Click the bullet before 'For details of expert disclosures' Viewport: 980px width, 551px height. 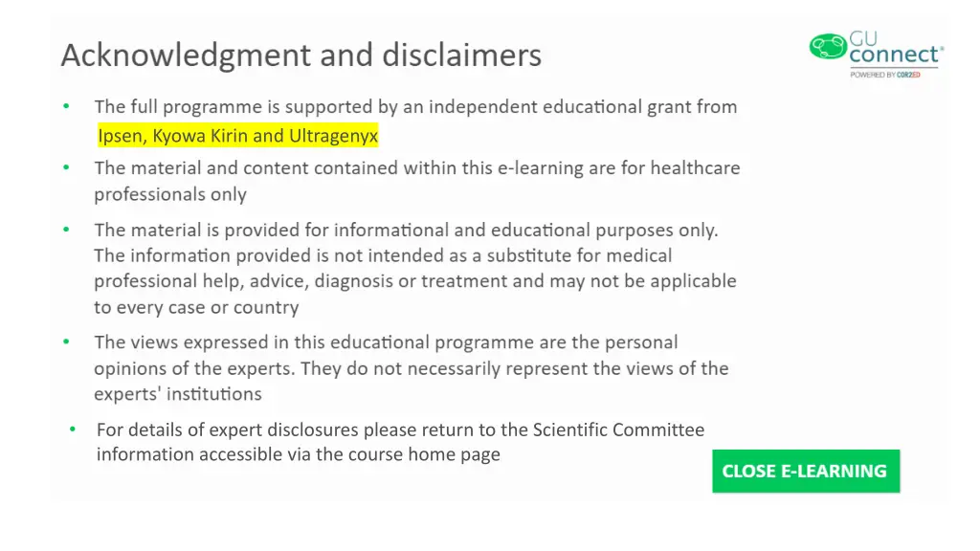tap(73, 430)
